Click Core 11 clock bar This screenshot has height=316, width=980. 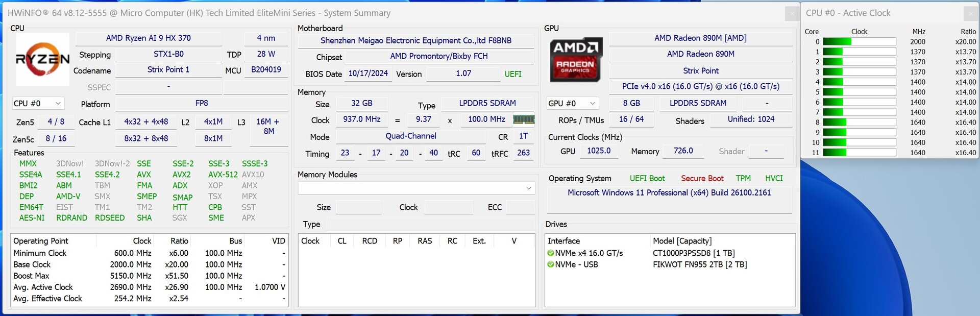pos(860,153)
